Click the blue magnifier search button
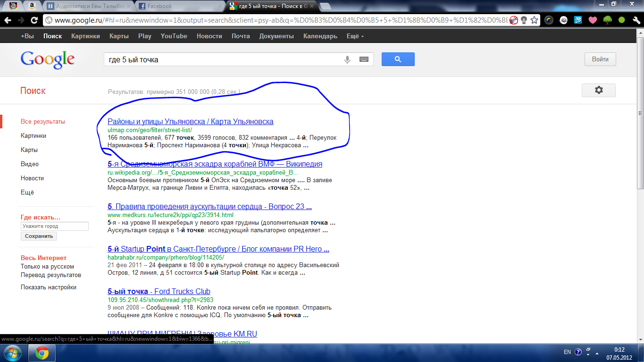The width and height of the screenshot is (644, 362). tap(398, 59)
